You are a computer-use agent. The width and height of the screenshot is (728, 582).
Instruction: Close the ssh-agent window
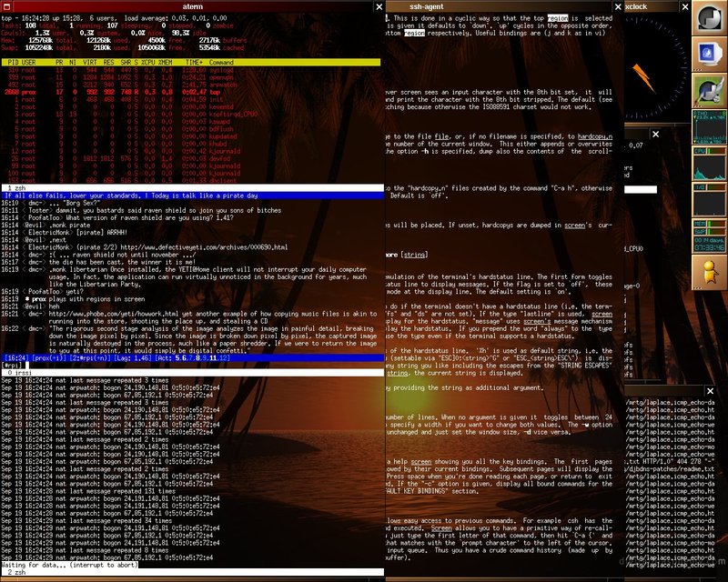[x=618, y=6]
